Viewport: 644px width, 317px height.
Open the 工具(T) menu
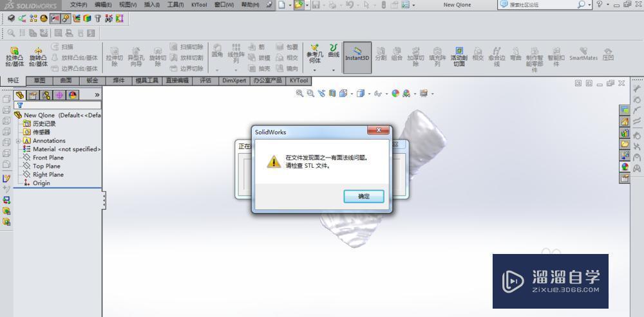pyautogui.click(x=176, y=5)
